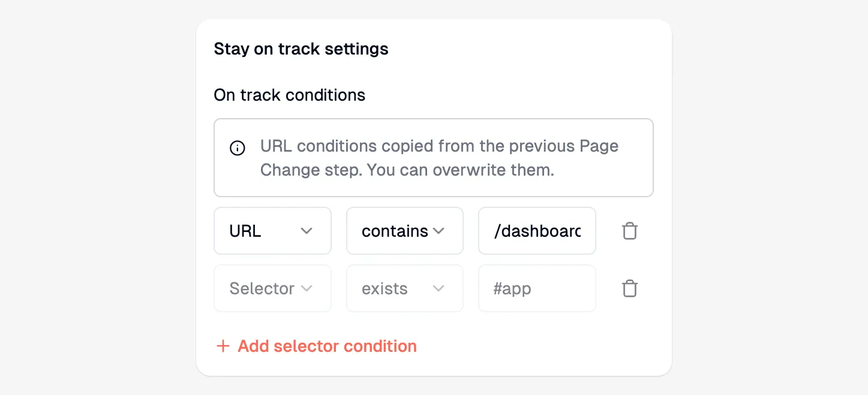Remove the Selector exists row using trash icon
868x395 pixels.
[x=629, y=288]
